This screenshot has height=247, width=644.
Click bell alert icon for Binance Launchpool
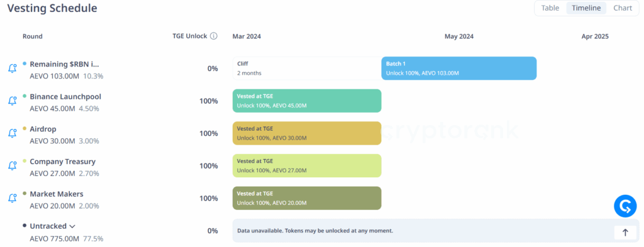tap(13, 101)
